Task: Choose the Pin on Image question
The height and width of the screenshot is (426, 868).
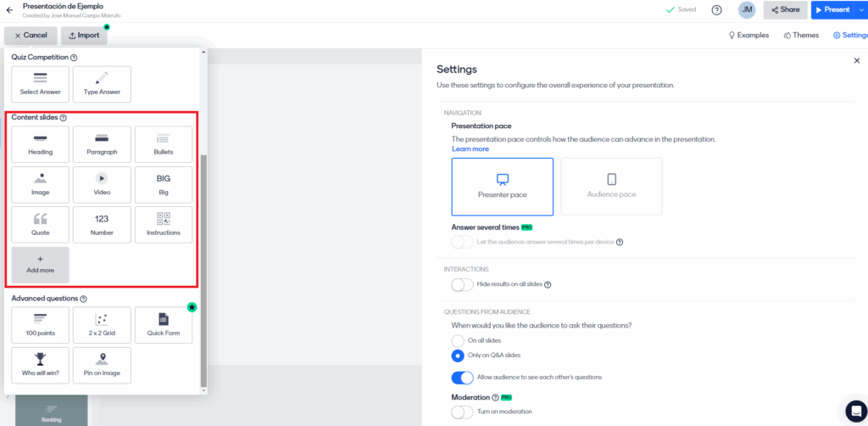Action: [x=102, y=365]
